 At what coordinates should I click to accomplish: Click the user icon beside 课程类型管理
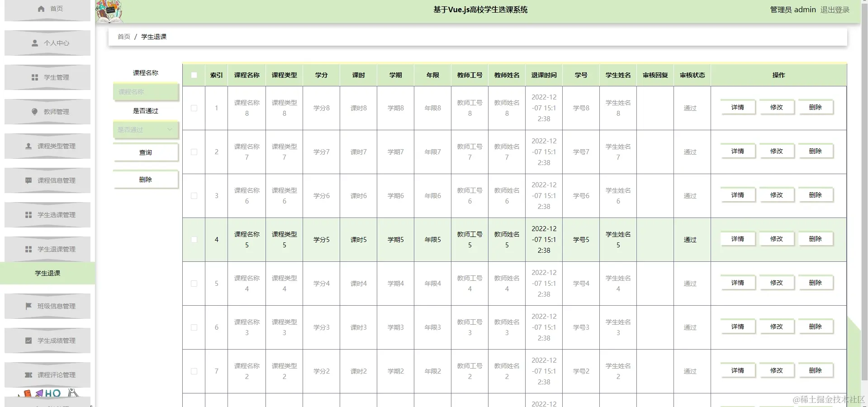(x=28, y=146)
